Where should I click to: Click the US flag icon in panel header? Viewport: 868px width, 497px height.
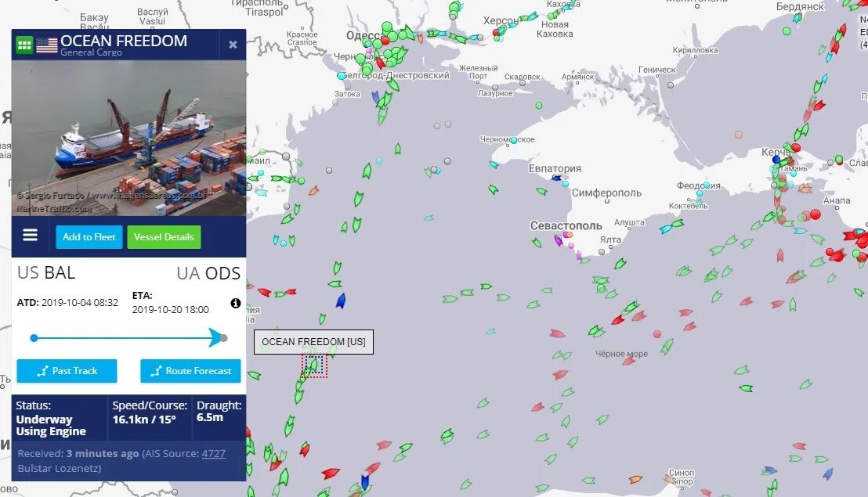pyautogui.click(x=47, y=45)
